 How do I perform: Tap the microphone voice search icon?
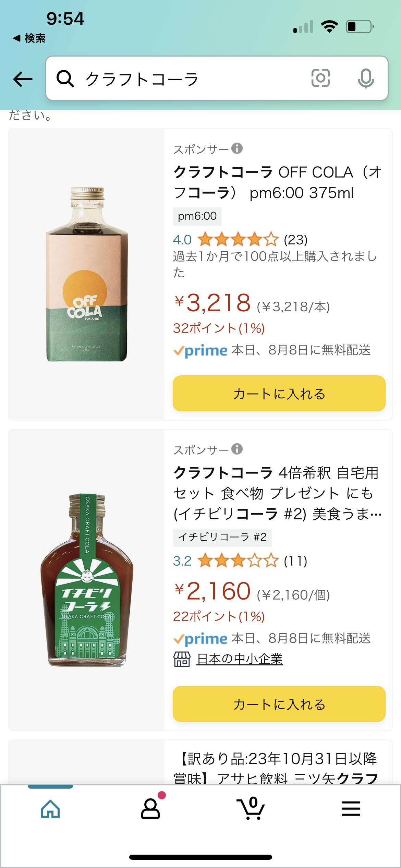click(366, 78)
